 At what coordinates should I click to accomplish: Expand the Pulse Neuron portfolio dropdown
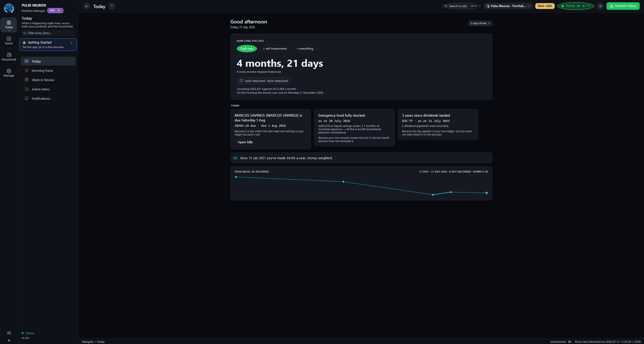click(508, 6)
